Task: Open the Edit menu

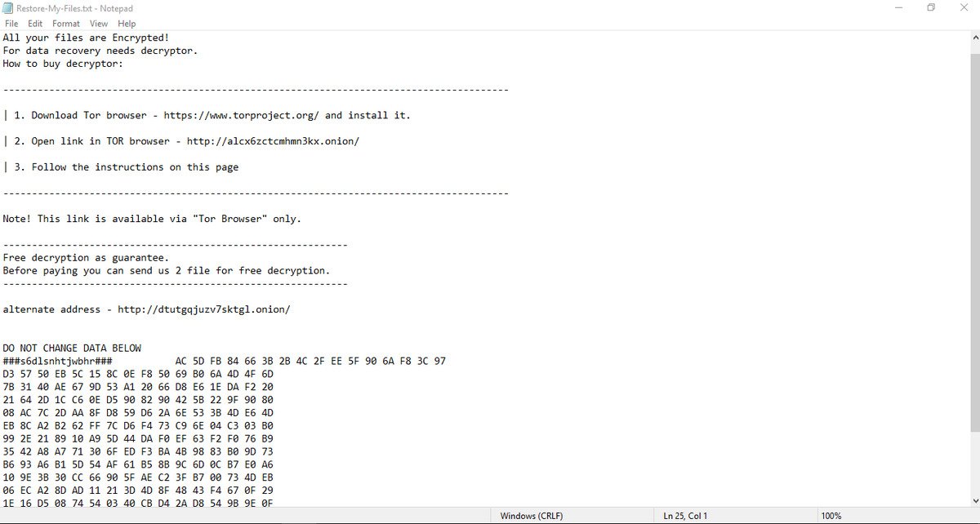Action: click(35, 24)
